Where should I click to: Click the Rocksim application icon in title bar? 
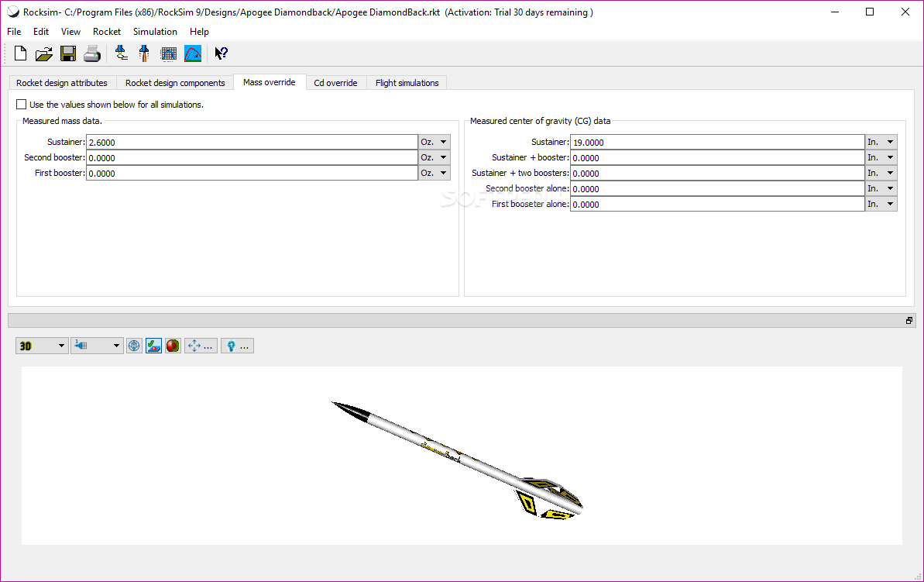(13, 12)
